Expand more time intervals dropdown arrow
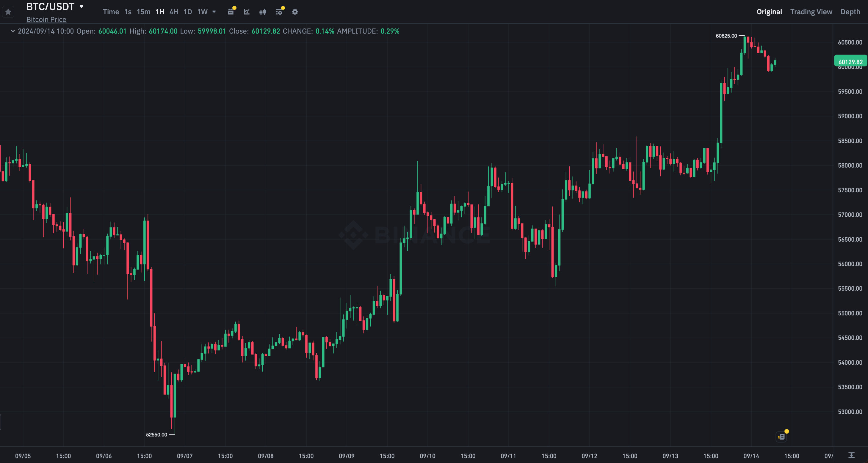 214,12
